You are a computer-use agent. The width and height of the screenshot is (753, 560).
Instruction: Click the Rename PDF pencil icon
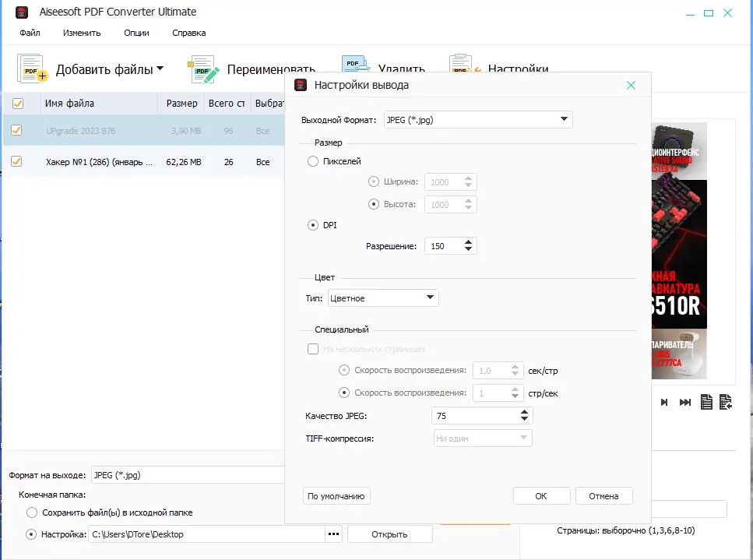pos(203,69)
